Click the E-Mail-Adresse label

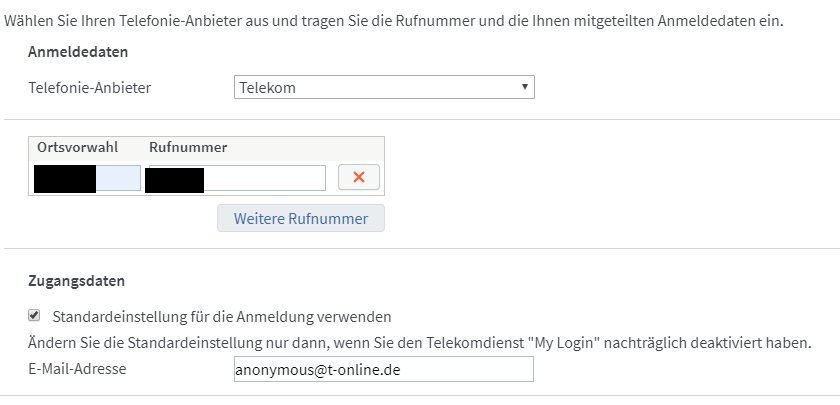coord(77,369)
